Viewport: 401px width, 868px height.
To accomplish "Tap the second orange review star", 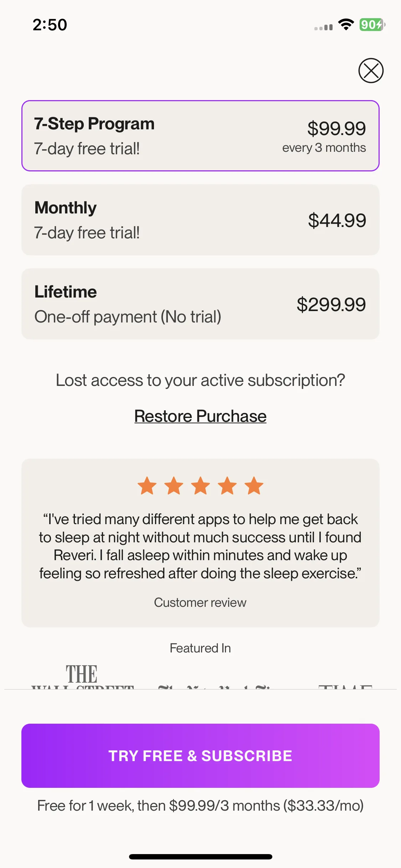I will click(x=174, y=486).
